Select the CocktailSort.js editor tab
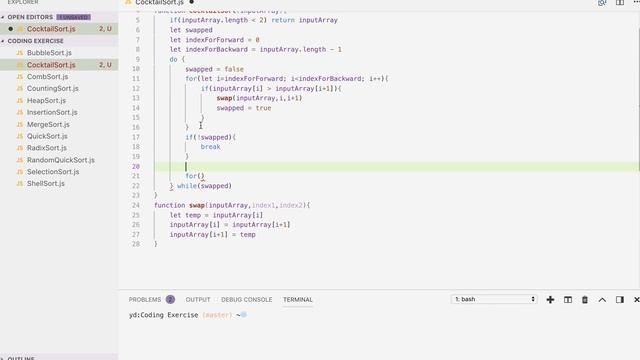The height and width of the screenshot is (360, 640). click(x=159, y=2)
